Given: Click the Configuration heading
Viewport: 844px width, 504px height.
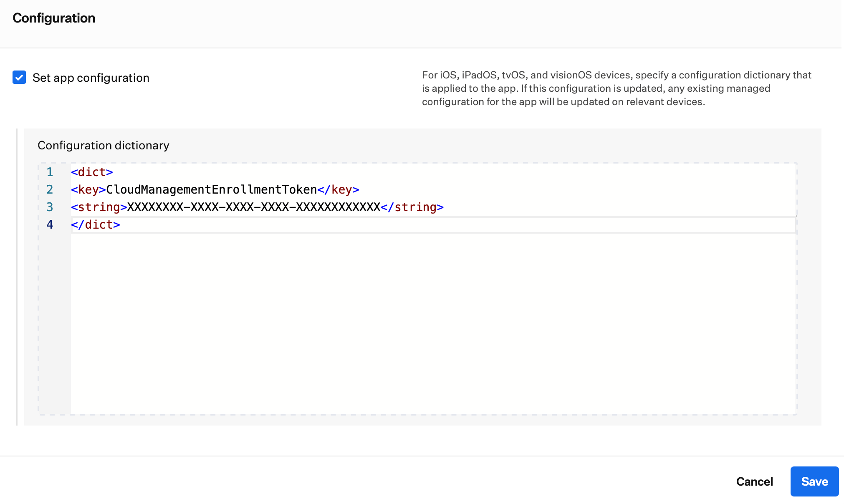Looking at the screenshot, I should (x=54, y=18).
